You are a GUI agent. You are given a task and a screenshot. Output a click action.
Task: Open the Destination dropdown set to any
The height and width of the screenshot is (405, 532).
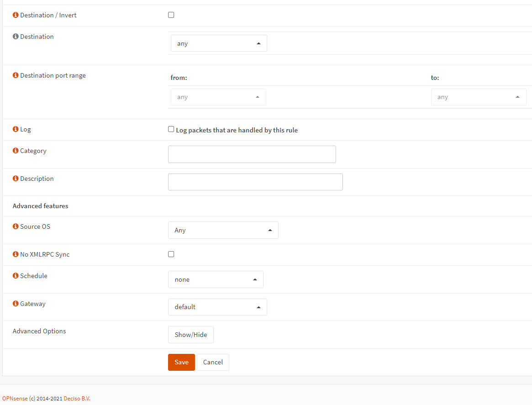pos(219,43)
